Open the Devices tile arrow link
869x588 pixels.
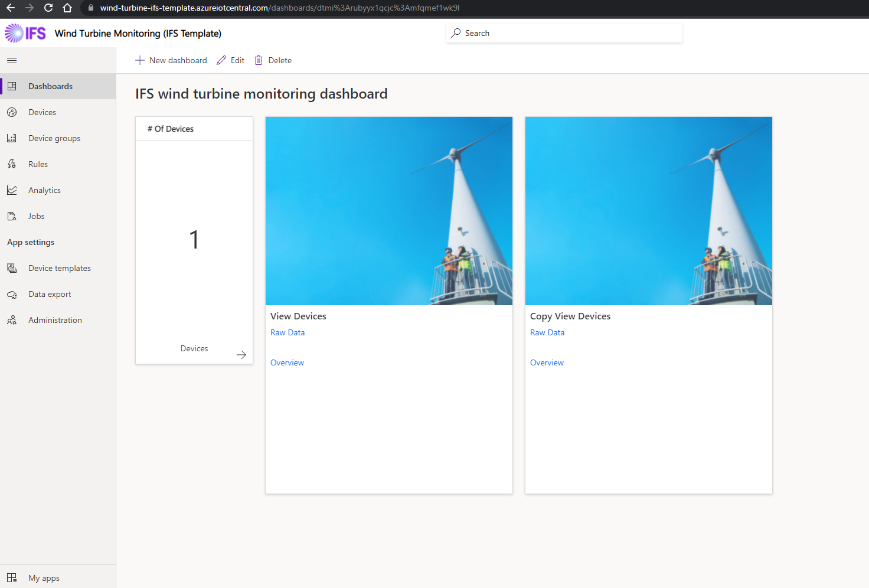point(241,355)
